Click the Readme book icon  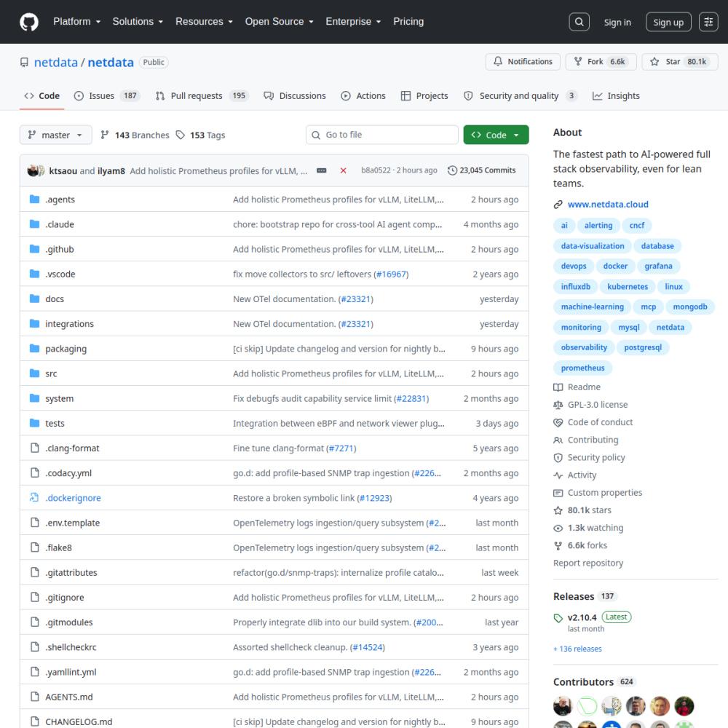click(558, 387)
